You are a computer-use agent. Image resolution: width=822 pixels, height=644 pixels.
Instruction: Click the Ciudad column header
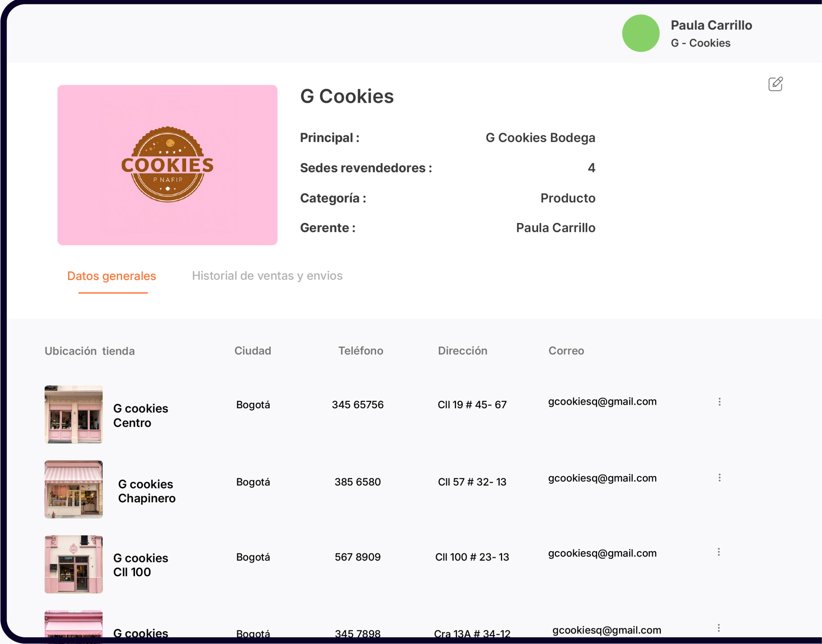252,351
